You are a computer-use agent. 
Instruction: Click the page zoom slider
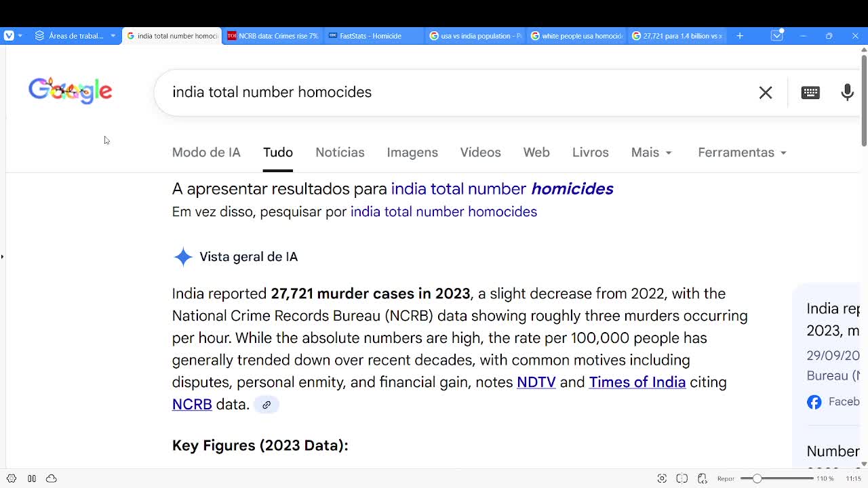777,479
